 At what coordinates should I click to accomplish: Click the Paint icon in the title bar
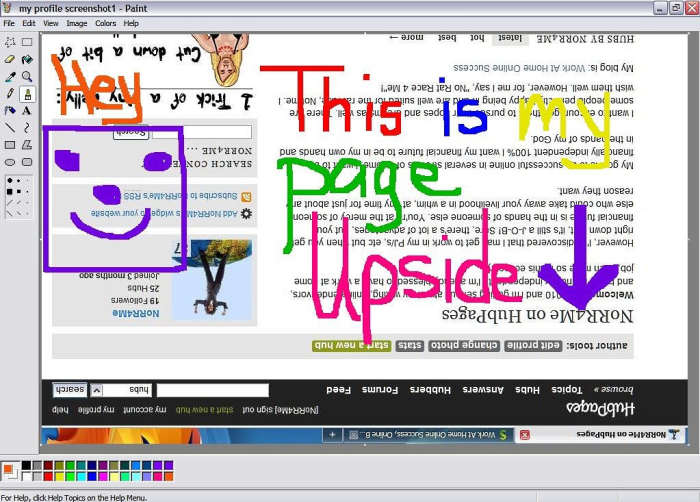(x=6, y=8)
